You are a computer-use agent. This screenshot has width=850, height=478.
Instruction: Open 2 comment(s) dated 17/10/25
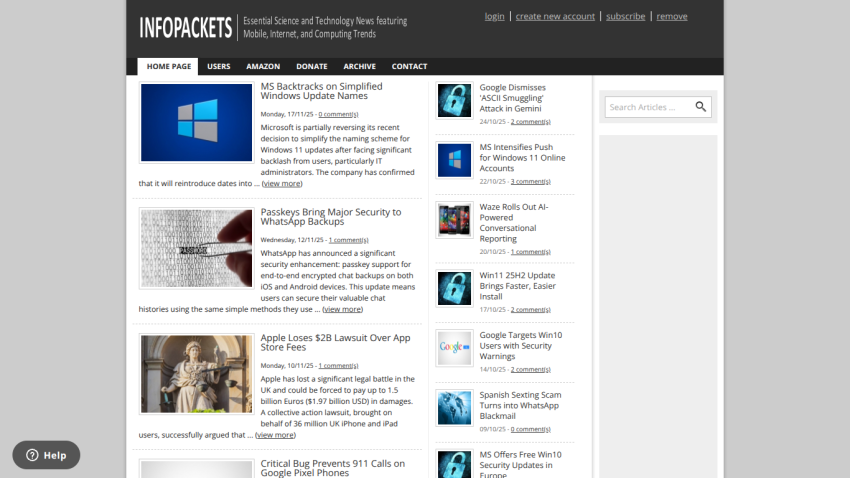click(x=531, y=309)
